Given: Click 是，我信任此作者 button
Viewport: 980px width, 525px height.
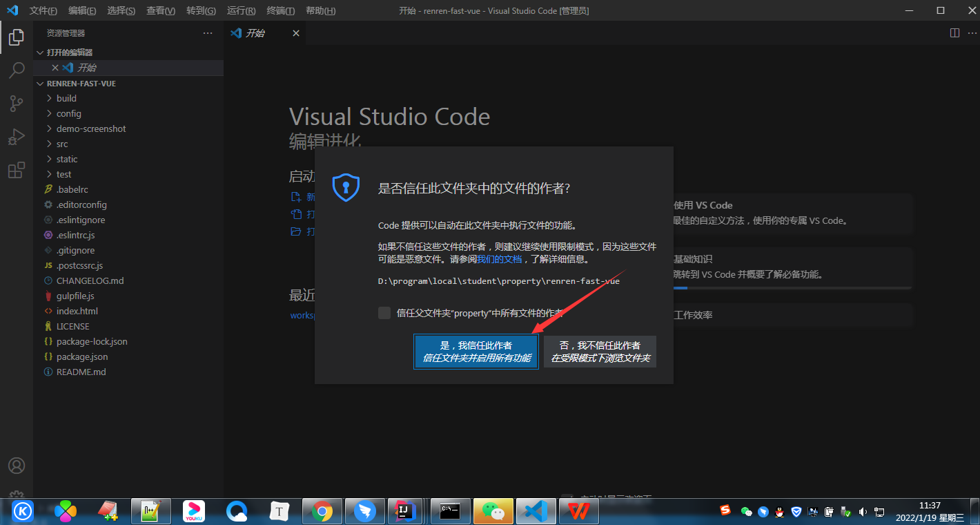Looking at the screenshot, I should click(x=476, y=352).
